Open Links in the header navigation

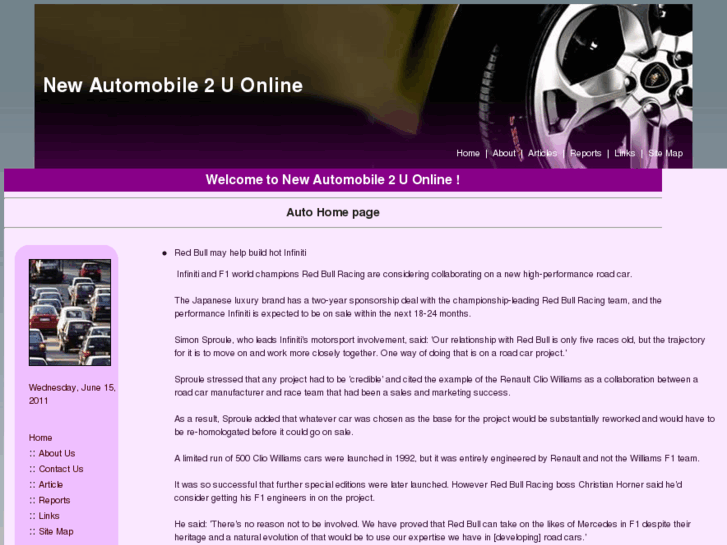pos(624,153)
